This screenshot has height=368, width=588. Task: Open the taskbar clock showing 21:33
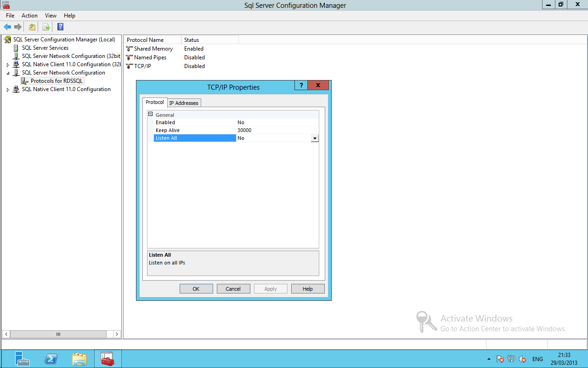coord(564,359)
